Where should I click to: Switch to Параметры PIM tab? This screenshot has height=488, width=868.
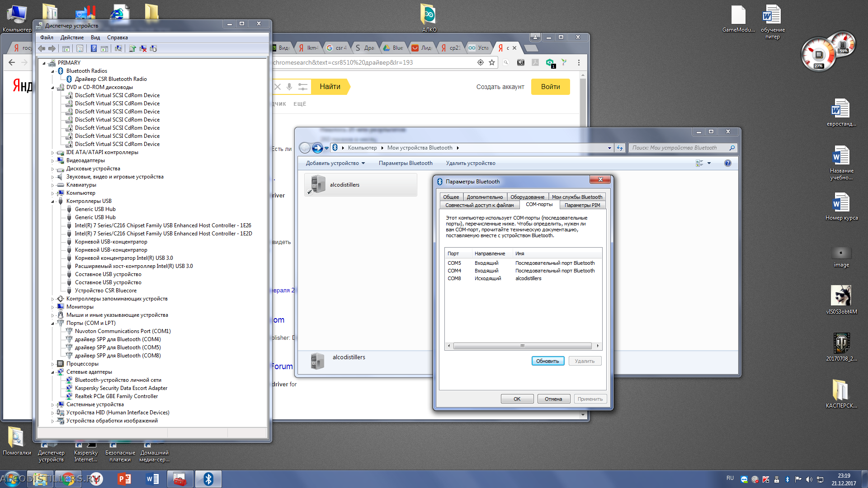point(582,205)
